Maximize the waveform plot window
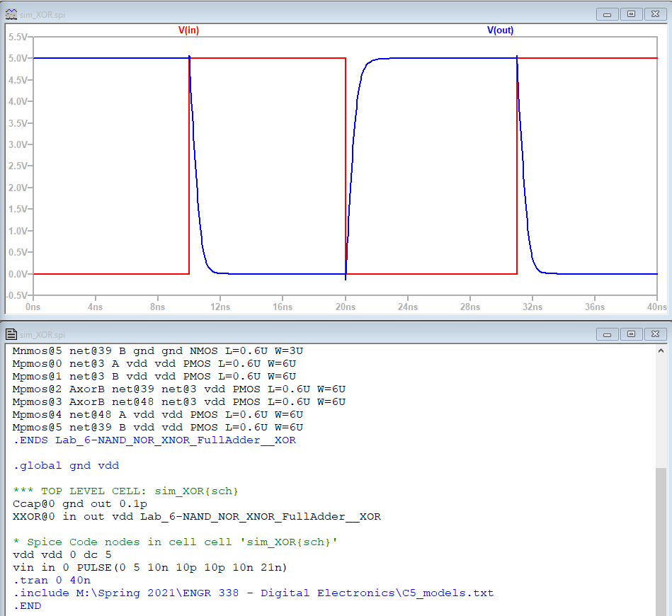Image resolution: width=672 pixels, height=616 pixels. pyautogui.click(x=631, y=14)
